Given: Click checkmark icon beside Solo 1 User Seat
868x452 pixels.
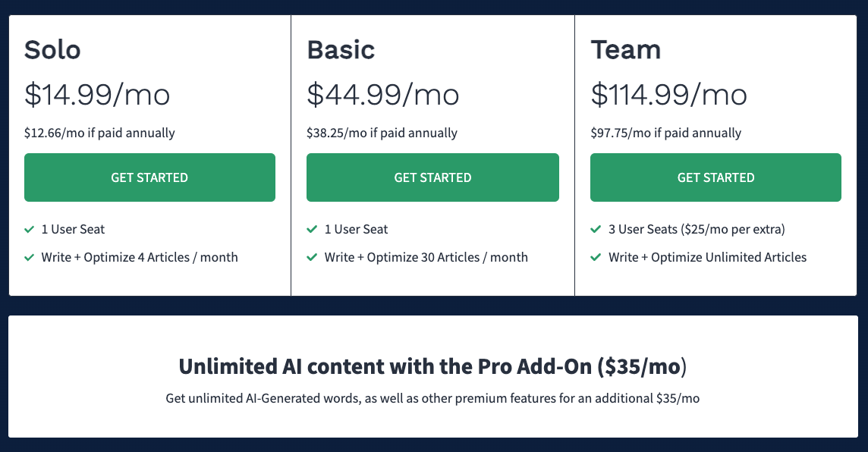Looking at the screenshot, I should coord(30,229).
